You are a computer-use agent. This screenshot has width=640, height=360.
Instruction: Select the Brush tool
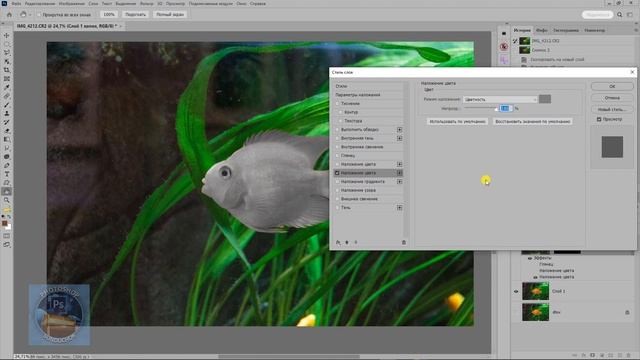tap(7, 105)
